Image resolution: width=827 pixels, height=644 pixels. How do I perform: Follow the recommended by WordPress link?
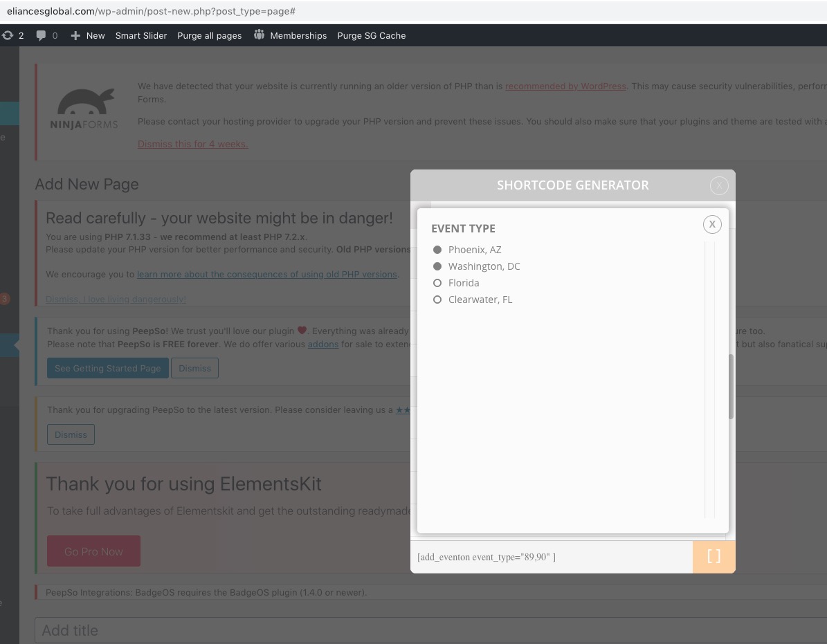565,86
